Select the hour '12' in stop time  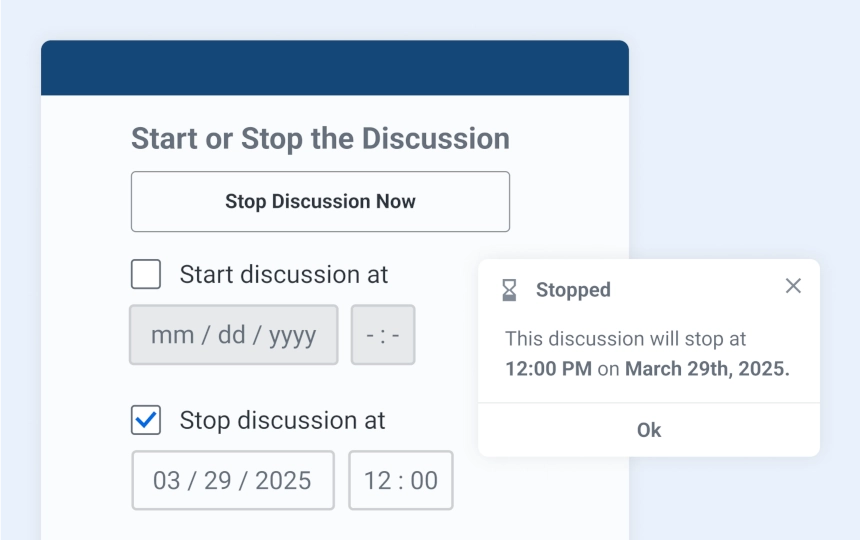377,480
